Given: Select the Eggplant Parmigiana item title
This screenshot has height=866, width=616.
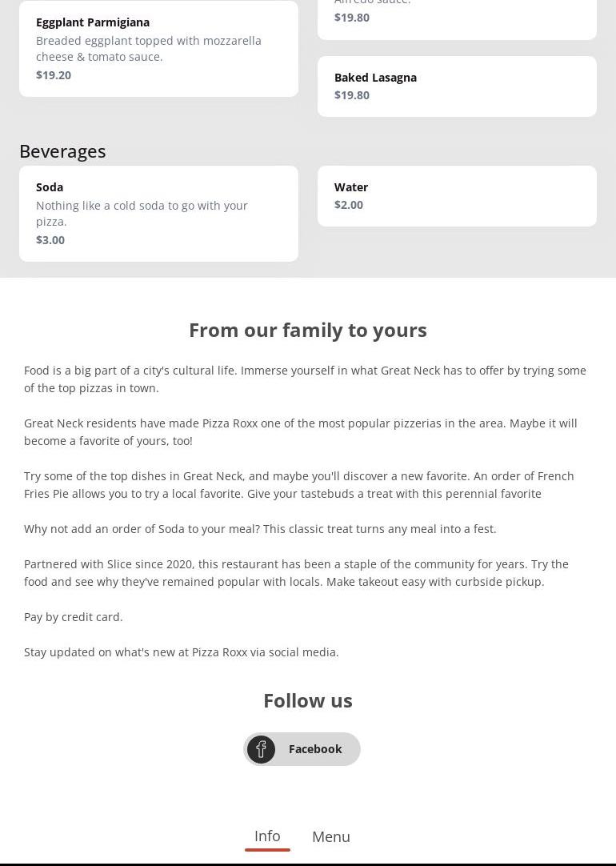Looking at the screenshot, I should pyautogui.click(x=93, y=22).
